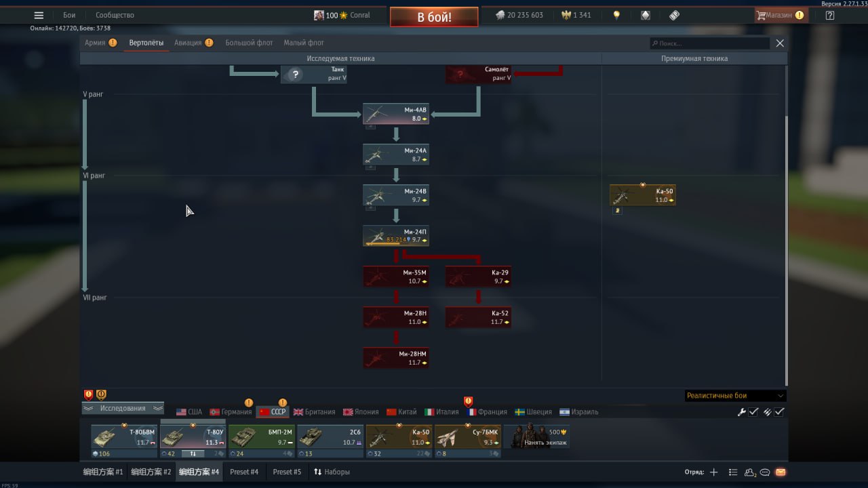Open the mail envelope icon

click(781, 472)
